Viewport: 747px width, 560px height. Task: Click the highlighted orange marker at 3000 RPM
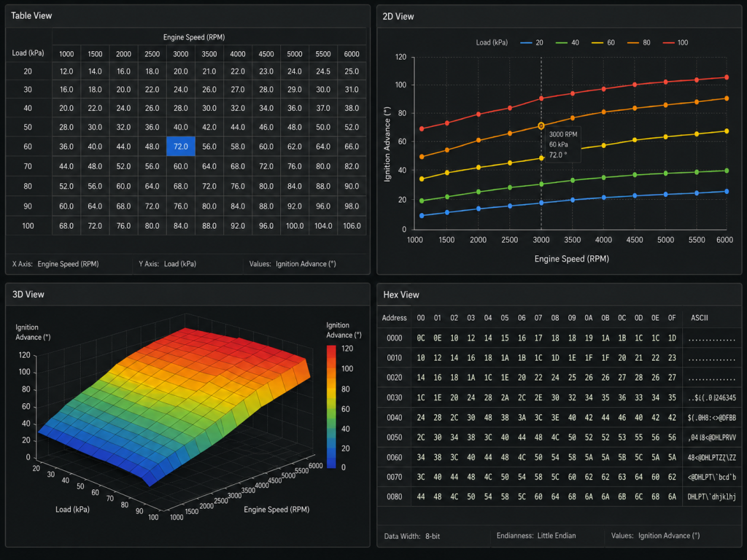click(x=541, y=126)
